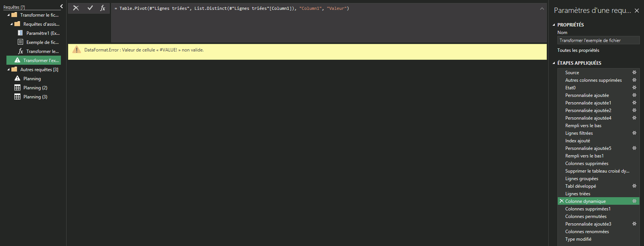Open settings gear for the Source step
Viewport: 644px width, 246px height.
point(634,72)
